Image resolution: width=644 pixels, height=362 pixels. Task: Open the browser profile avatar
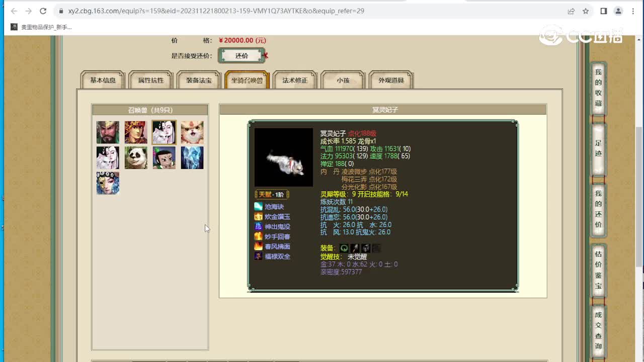point(618,11)
